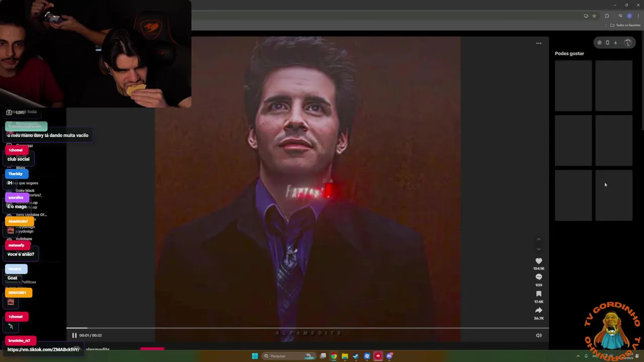Show hidden system tray icons

(578, 356)
